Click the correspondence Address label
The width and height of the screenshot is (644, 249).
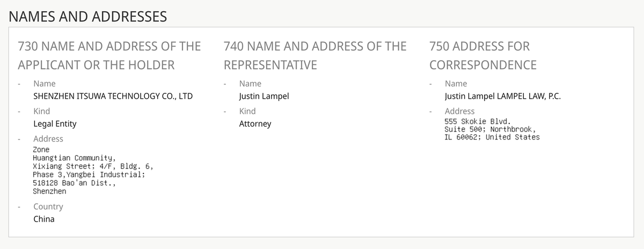(x=460, y=111)
